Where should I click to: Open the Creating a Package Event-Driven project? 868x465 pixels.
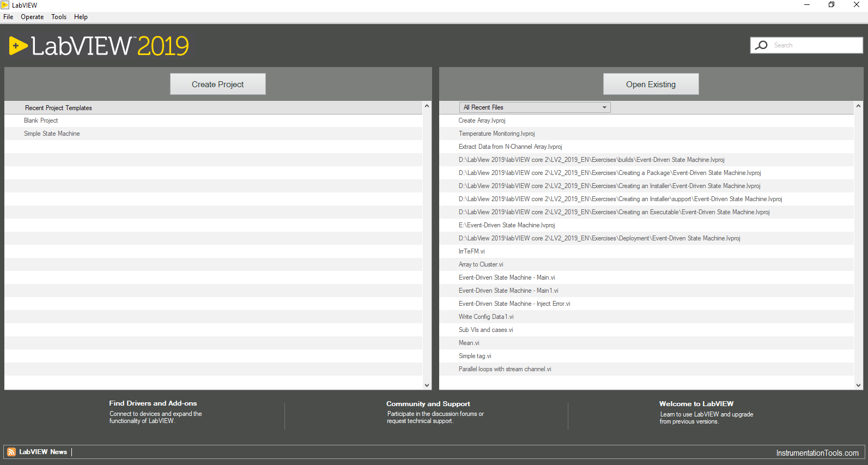click(610, 173)
